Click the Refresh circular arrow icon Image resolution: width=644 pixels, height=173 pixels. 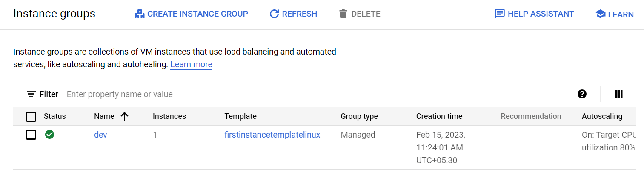pyautogui.click(x=274, y=14)
